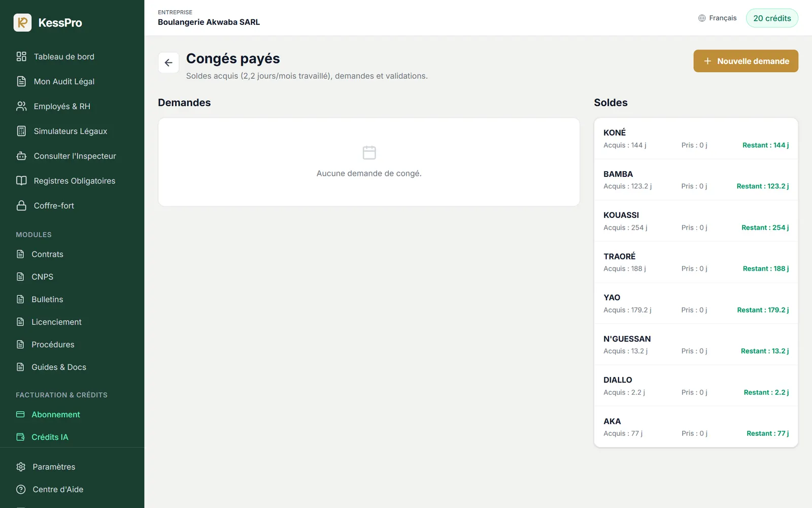Open the Français language selector
Viewport: 812px width, 508px height.
coord(717,18)
